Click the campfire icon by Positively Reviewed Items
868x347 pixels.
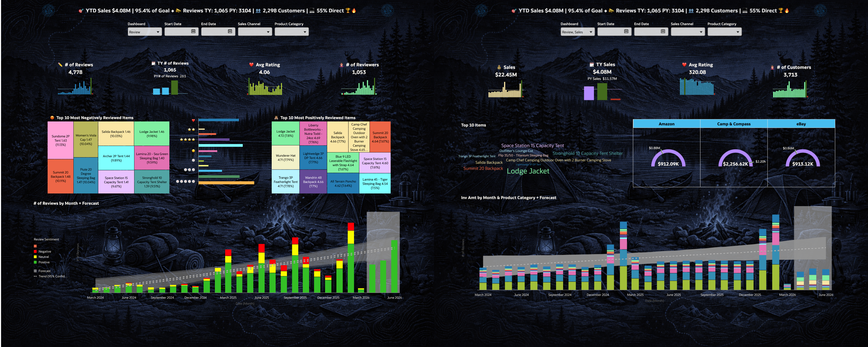click(x=276, y=118)
